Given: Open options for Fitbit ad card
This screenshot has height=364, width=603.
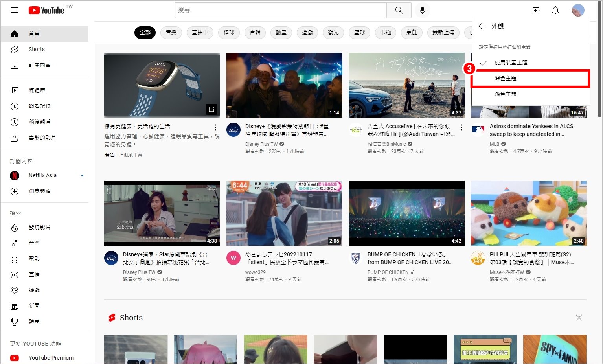Looking at the screenshot, I should point(215,127).
